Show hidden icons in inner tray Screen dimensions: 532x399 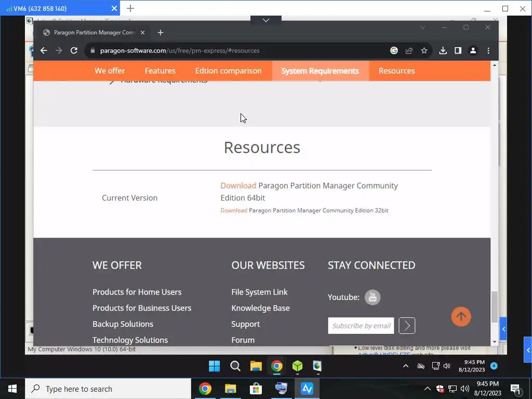point(406,366)
